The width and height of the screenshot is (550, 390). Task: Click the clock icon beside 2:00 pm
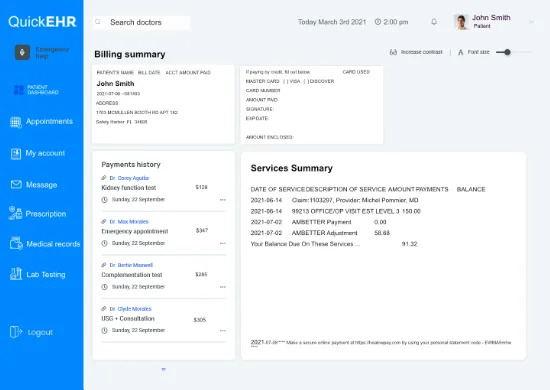378,22
